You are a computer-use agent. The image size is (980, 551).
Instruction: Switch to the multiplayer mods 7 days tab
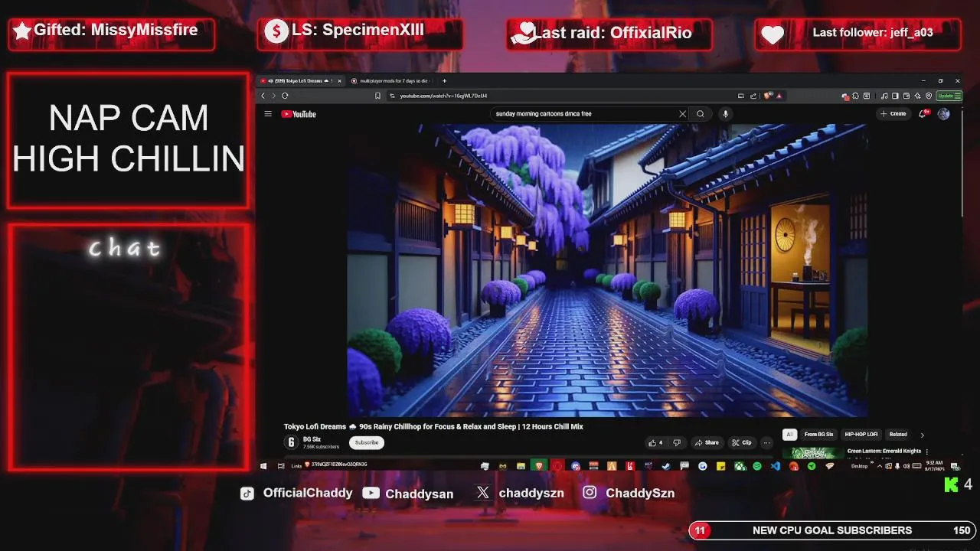tap(392, 80)
